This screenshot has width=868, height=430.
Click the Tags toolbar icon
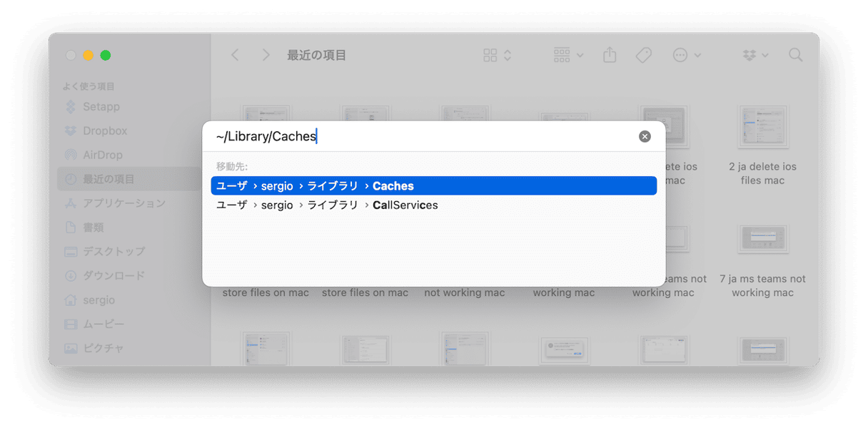pos(643,55)
